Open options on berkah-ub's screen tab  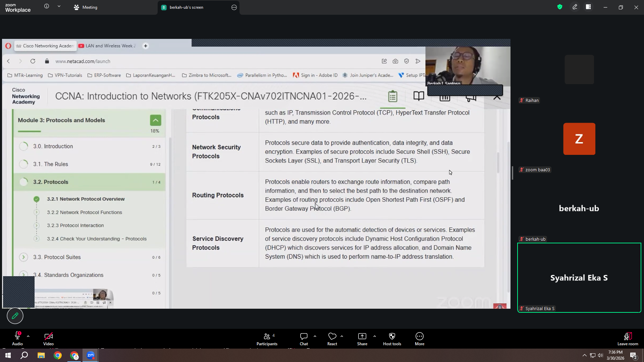coord(234,7)
